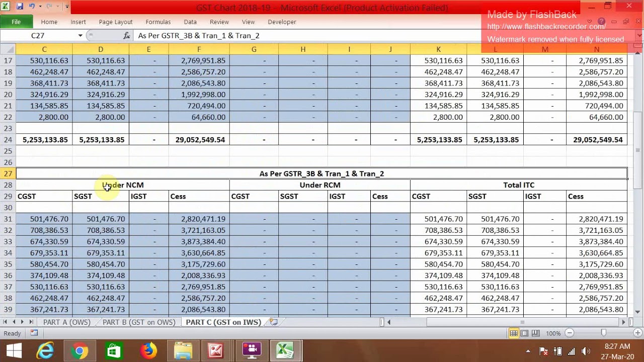This screenshot has width=644, height=362.
Task: Click the volume icon in system tray
Action: (x=586, y=351)
